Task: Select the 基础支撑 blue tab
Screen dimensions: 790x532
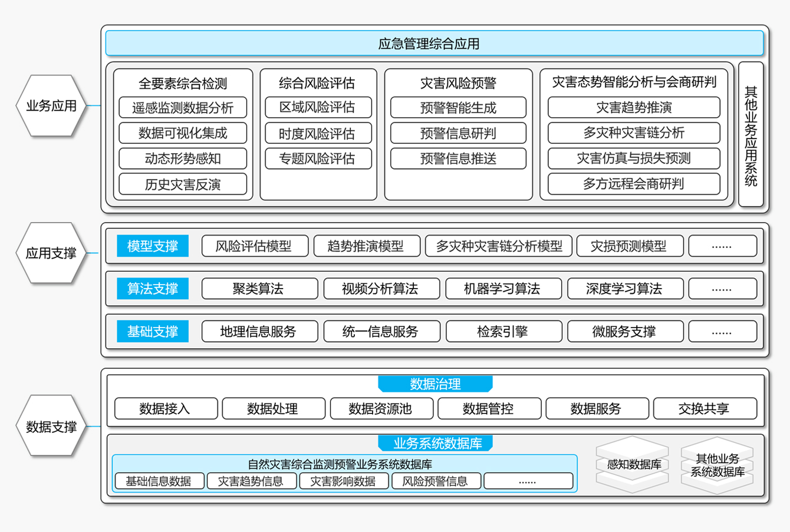Action: [x=153, y=332]
